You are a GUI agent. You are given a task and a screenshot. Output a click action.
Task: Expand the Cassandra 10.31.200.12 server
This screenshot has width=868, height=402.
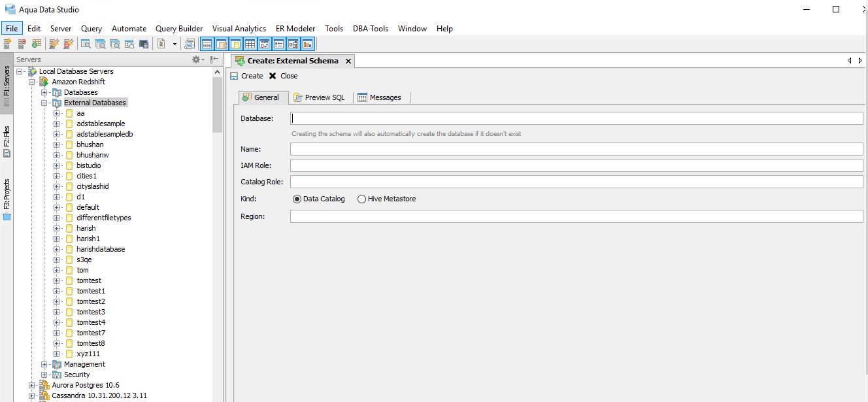click(x=31, y=395)
